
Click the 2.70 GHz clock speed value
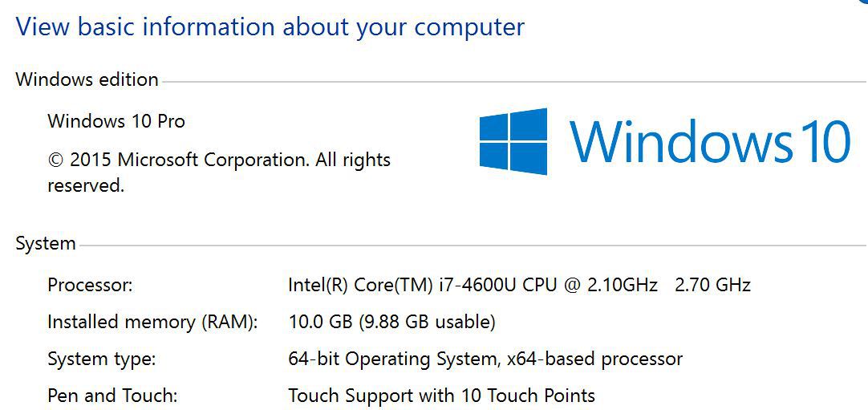713,285
